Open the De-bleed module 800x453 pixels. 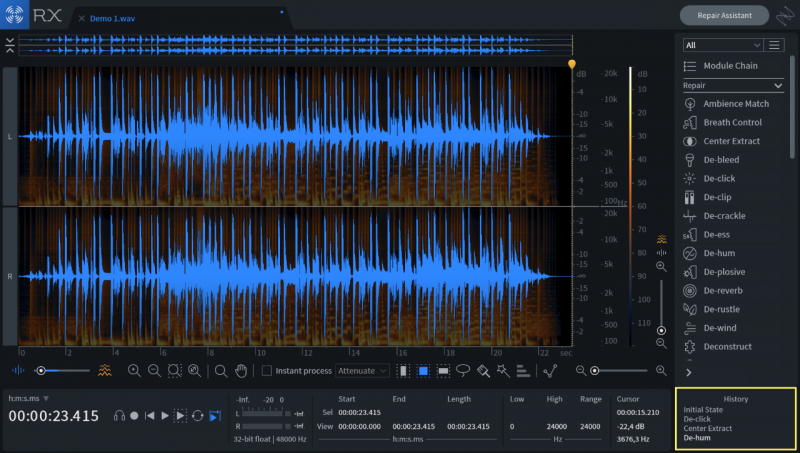(711, 160)
